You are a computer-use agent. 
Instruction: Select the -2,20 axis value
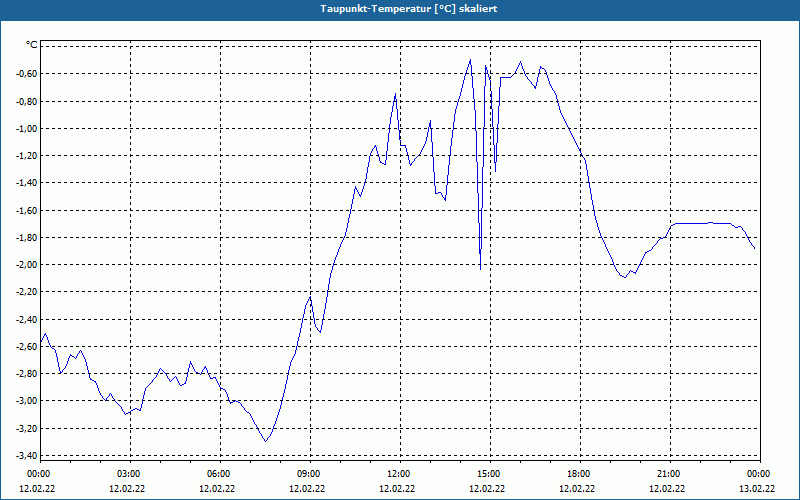click(x=27, y=292)
